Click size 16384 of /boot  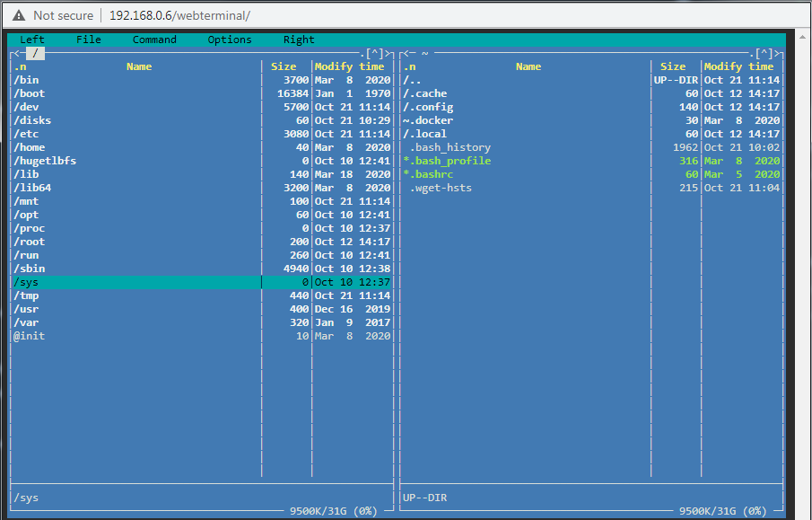(293, 93)
